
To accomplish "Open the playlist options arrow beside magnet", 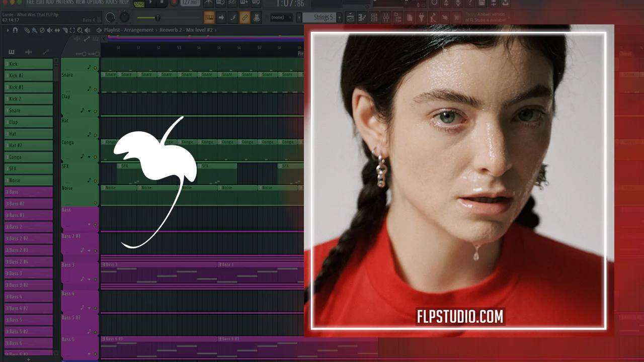I will click(x=8, y=30).
